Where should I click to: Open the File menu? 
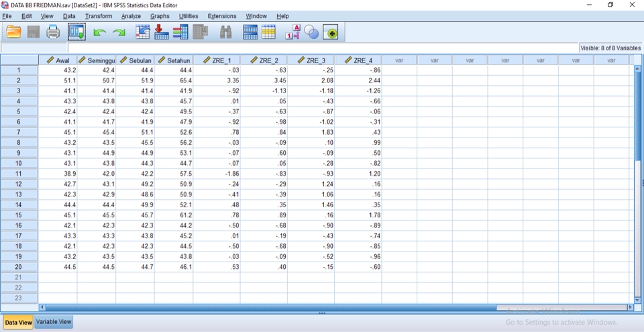click(x=7, y=16)
